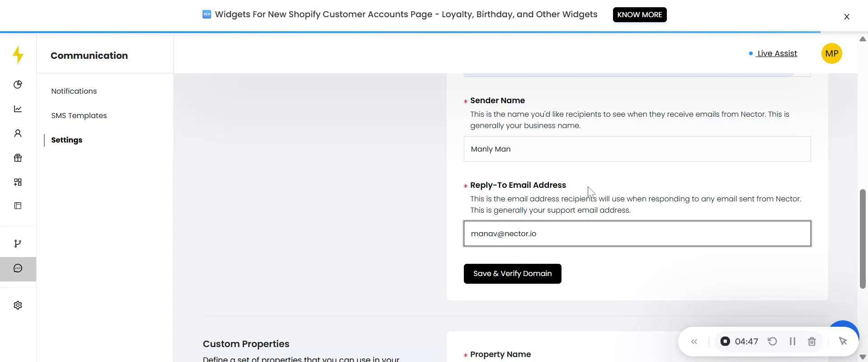Stop the screen recording

pyautogui.click(x=725, y=342)
